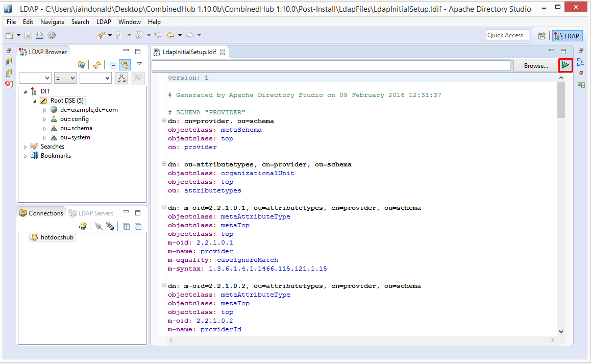Collapse the cn=provider dn record fold marker
The image size is (591, 364).
pos(164,121)
